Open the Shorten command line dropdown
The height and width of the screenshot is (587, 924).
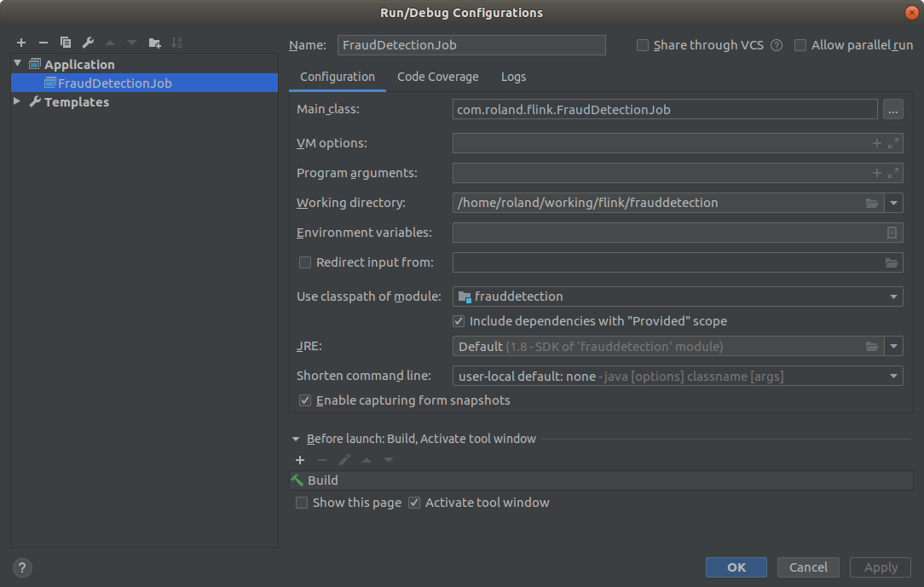tap(893, 376)
